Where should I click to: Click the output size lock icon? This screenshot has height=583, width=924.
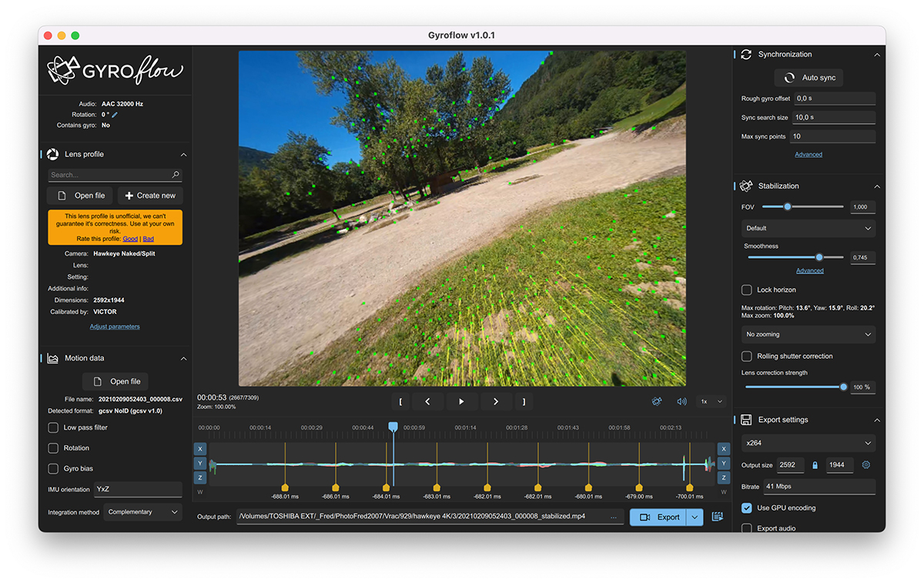click(815, 465)
